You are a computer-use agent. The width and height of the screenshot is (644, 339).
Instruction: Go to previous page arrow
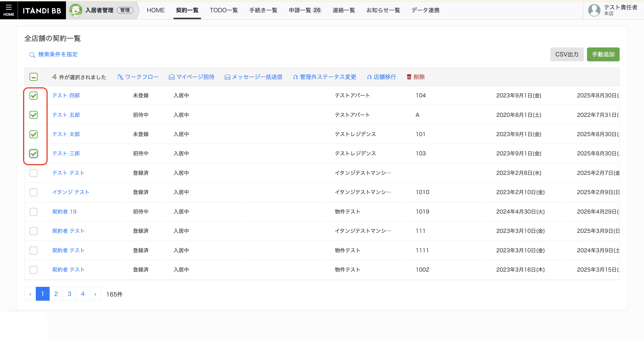coord(30,294)
